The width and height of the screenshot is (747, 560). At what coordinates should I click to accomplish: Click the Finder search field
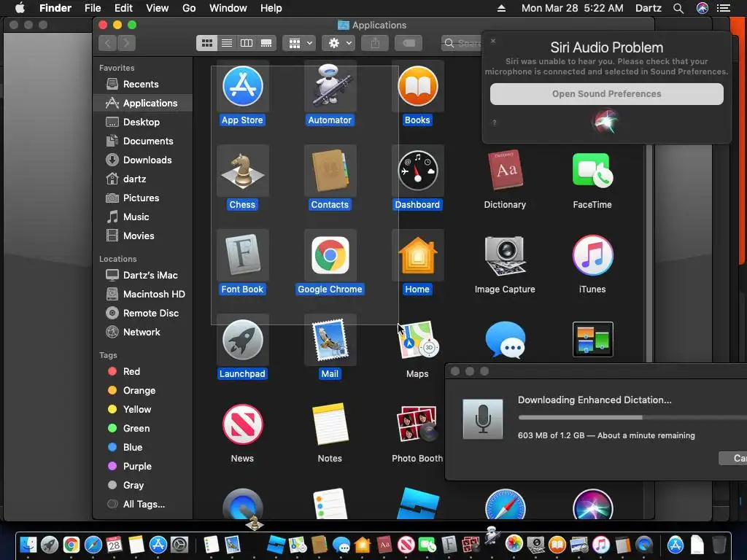[462, 43]
